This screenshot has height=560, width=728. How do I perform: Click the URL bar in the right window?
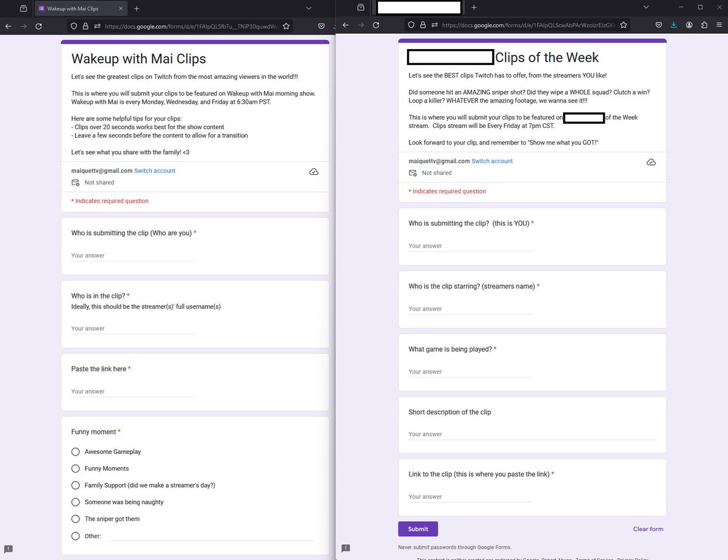tap(518, 25)
